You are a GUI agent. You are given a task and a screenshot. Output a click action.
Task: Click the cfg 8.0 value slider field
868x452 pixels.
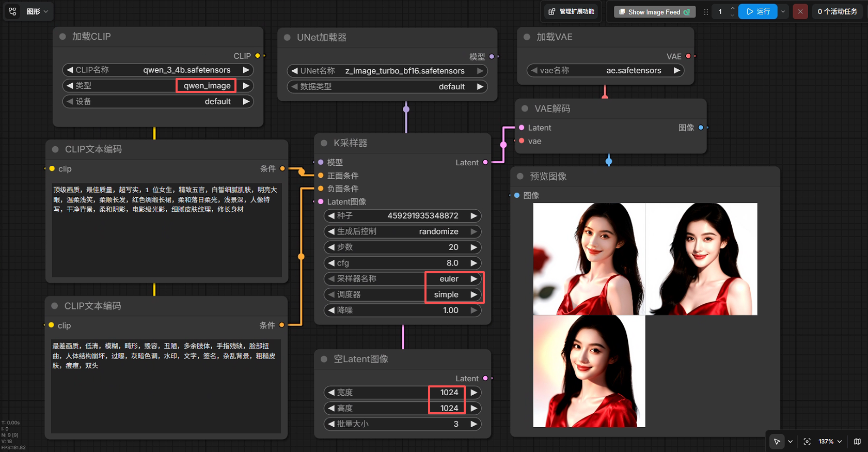pos(402,263)
